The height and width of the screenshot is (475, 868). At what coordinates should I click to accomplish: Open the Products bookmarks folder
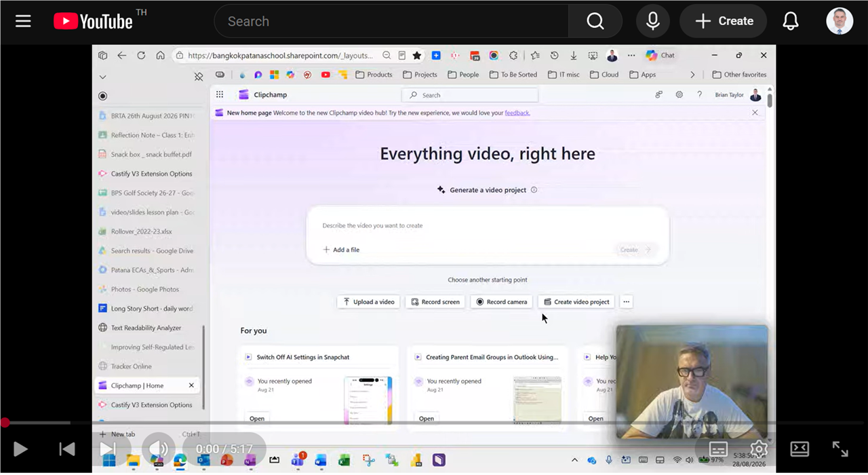[x=374, y=75]
